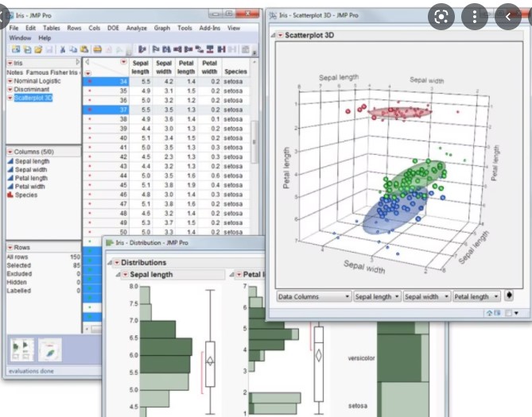Open the Analyze menu
Screen dimensions: 532x417
click(137, 28)
